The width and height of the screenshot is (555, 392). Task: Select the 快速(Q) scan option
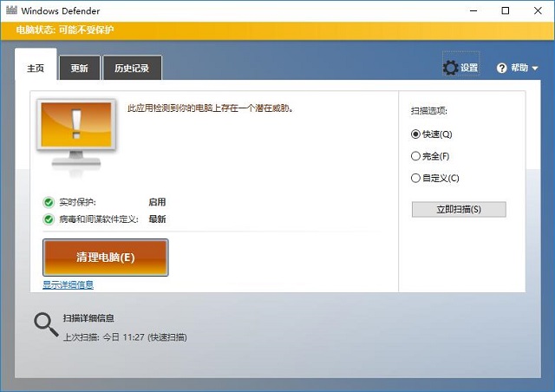415,134
